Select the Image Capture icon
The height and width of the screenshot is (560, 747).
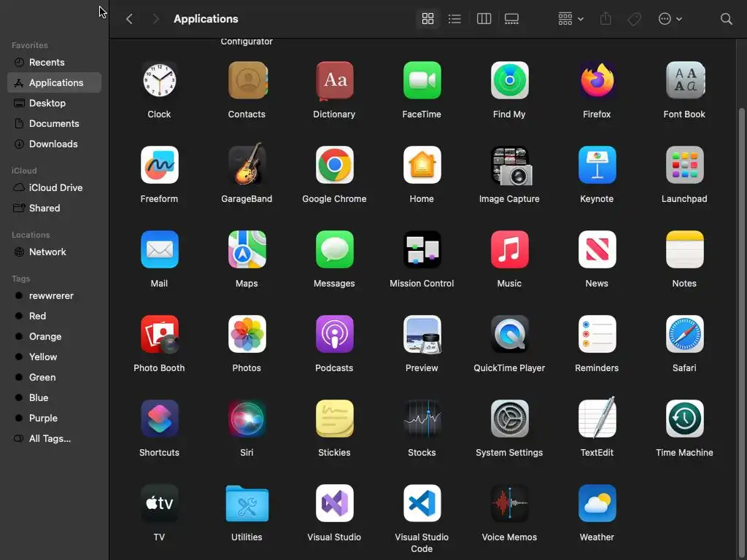pos(511,166)
